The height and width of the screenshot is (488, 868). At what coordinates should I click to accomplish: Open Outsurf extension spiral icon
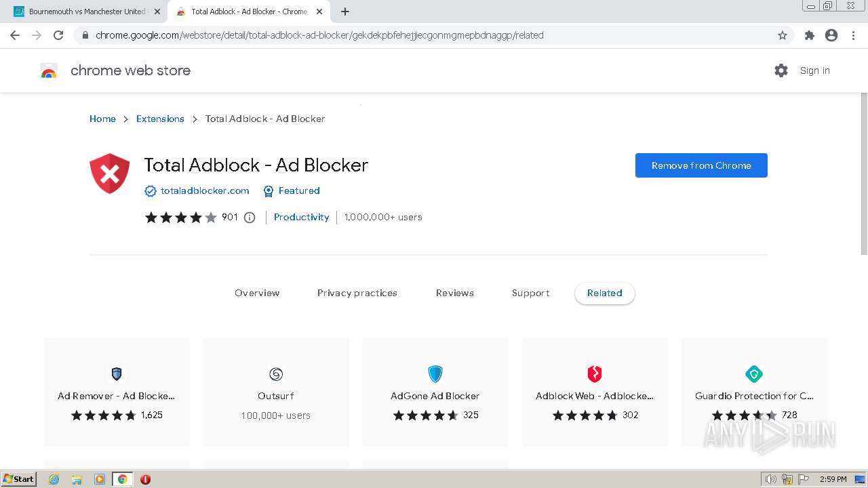click(x=276, y=374)
